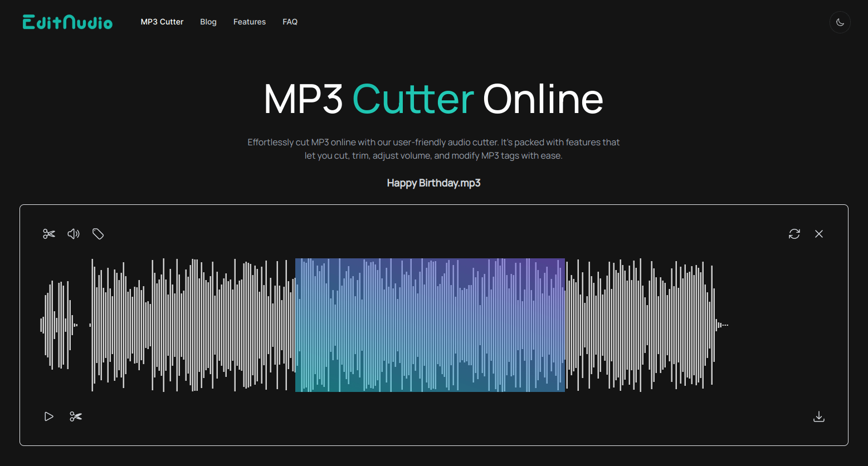Click the EditAudio logo
The image size is (868, 466).
click(67, 22)
